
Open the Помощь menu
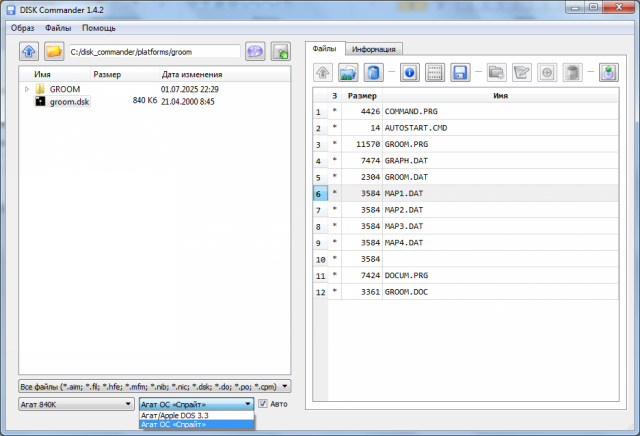click(99, 28)
